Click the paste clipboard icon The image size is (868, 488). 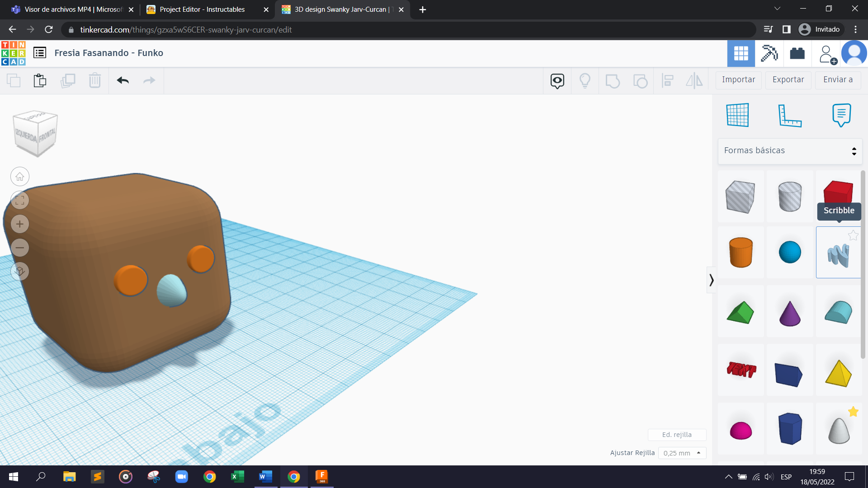click(x=40, y=80)
